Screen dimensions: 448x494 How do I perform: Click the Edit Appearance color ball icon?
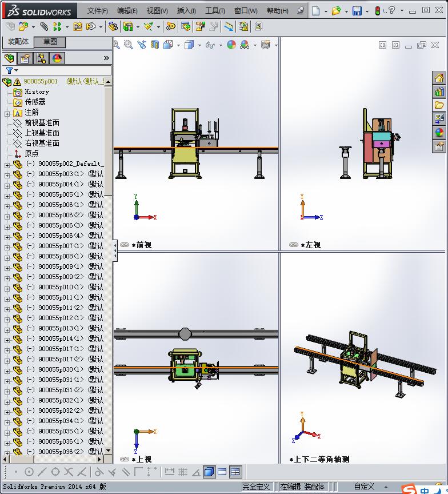click(x=231, y=45)
